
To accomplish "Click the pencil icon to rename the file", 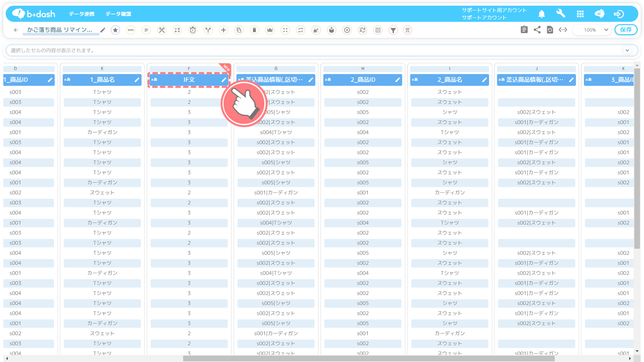I will [103, 30].
